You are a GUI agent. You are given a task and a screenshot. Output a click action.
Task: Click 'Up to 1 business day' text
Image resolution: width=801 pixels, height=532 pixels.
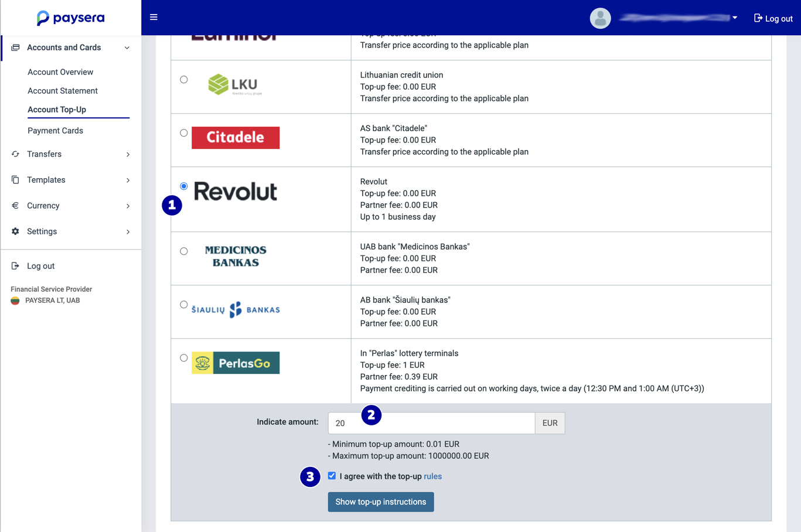point(398,217)
